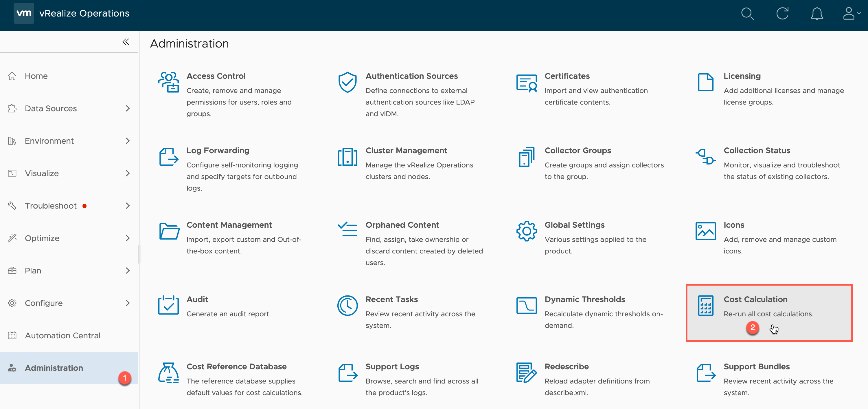
Task: Open the Orphaned Content title link
Action: pyautogui.click(x=402, y=225)
